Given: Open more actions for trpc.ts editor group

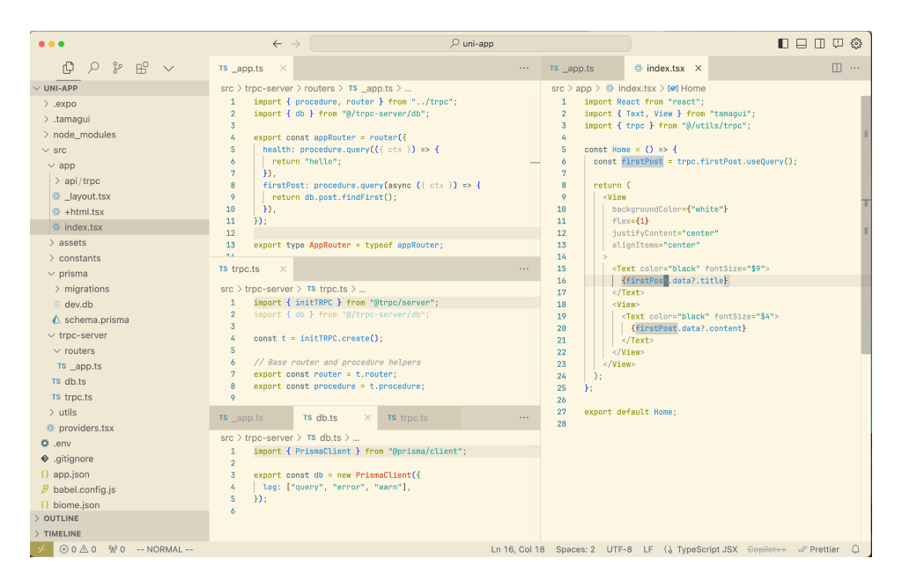Looking at the screenshot, I should click(523, 268).
